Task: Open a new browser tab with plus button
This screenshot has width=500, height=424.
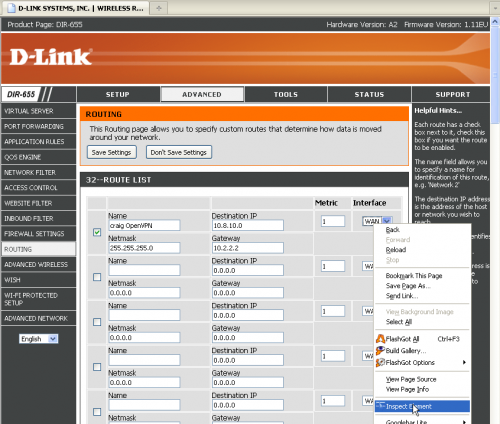Action: [x=159, y=8]
